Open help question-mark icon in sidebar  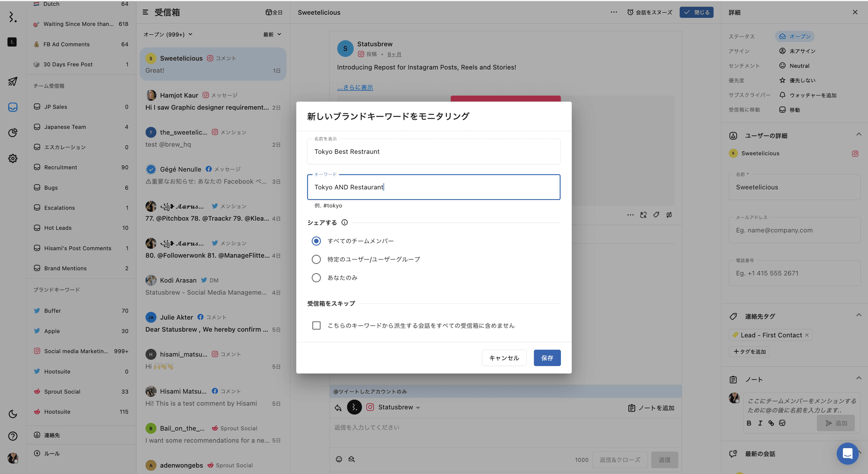13,436
